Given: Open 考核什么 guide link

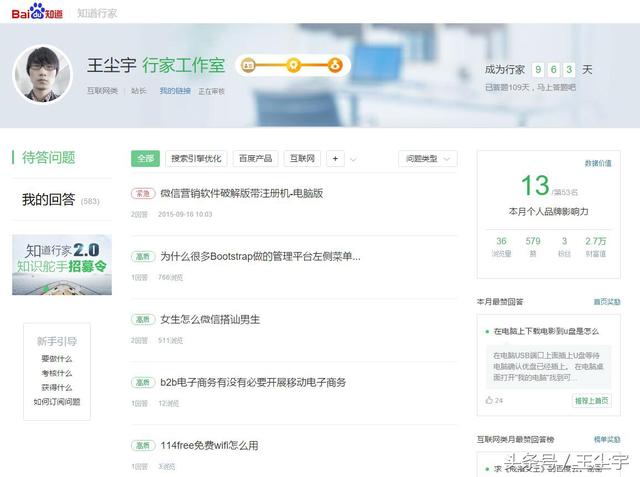Looking at the screenshot, I should click(57, 373).
